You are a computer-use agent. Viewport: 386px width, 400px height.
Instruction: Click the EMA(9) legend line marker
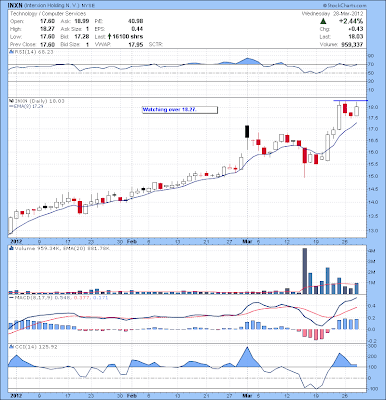pyautogui.click(x=11, y=106)
